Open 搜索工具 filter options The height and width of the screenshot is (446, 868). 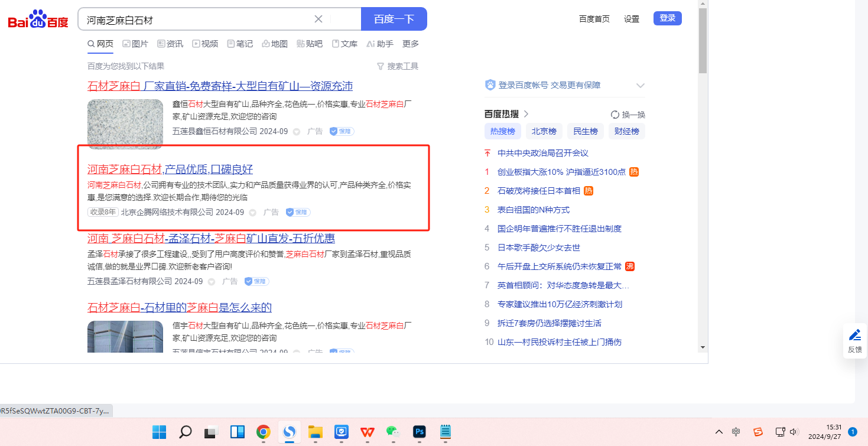click(x=398, y=66)
